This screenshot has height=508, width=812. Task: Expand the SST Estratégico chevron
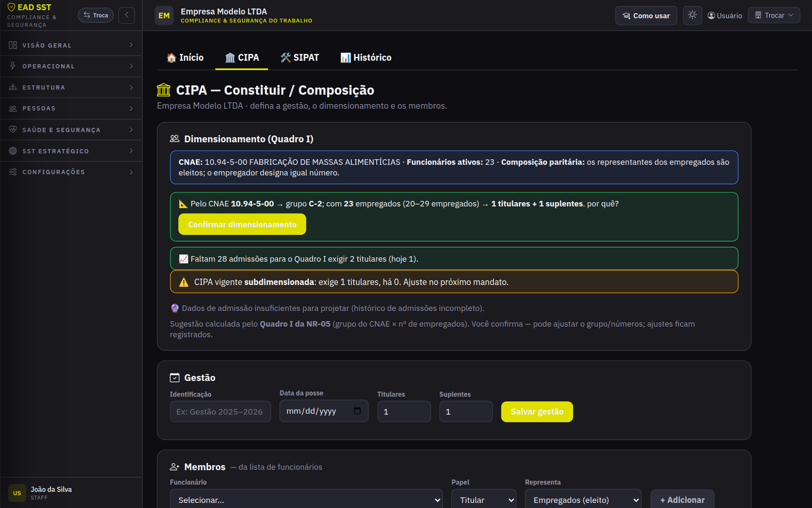pos(131,151)
